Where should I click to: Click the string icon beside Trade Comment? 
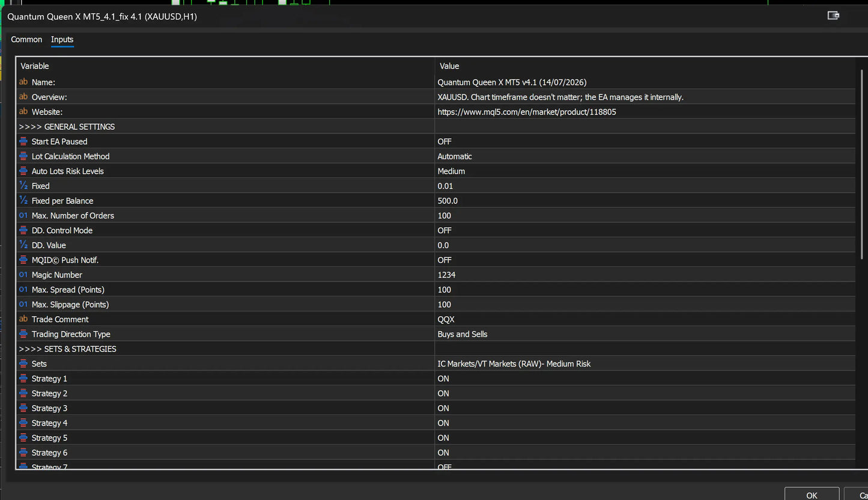click(23, 319)
